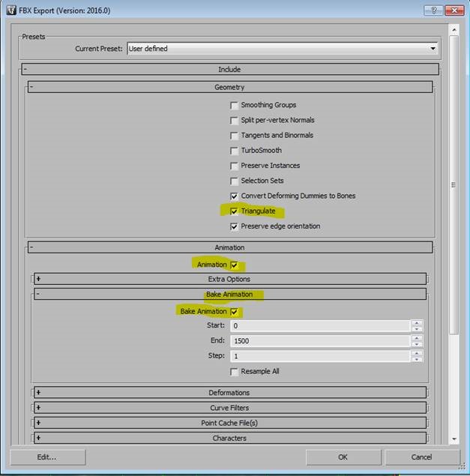470x476 pixels.
Task: Collapse the Include rollout
Action: (230, 69)
